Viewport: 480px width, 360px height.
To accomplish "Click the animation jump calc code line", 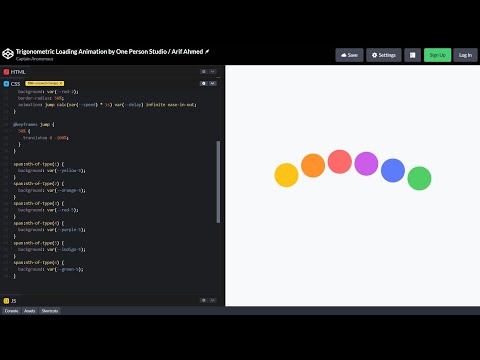I will (107, 105).
